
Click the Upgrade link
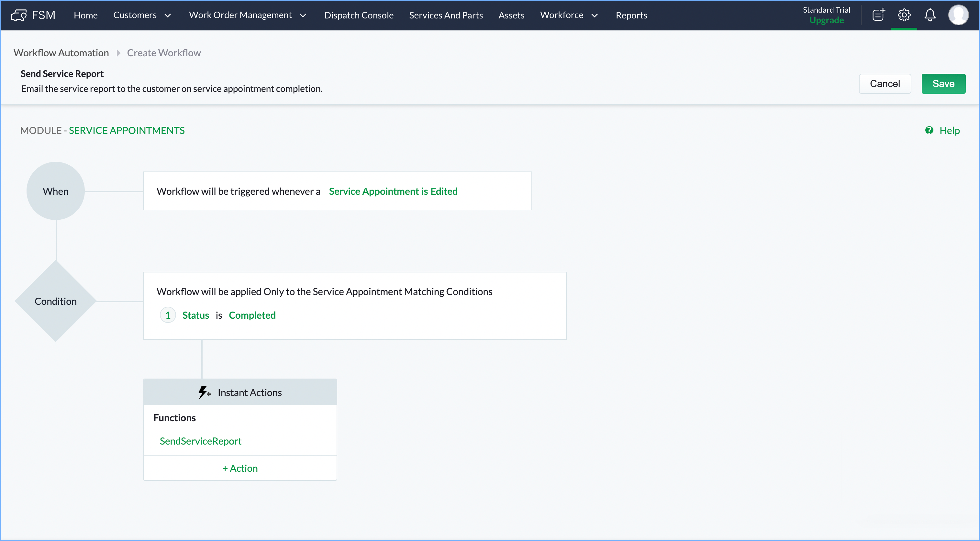point(826,20)
